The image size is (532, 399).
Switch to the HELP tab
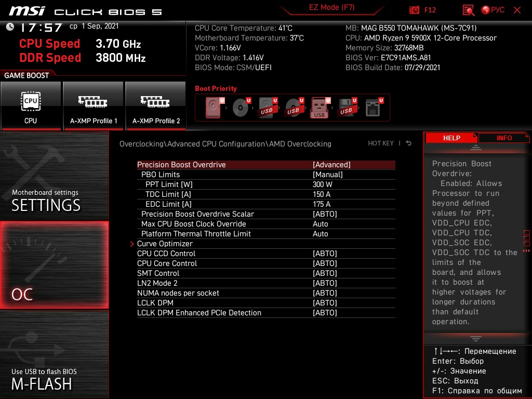(x=451, y=138)
